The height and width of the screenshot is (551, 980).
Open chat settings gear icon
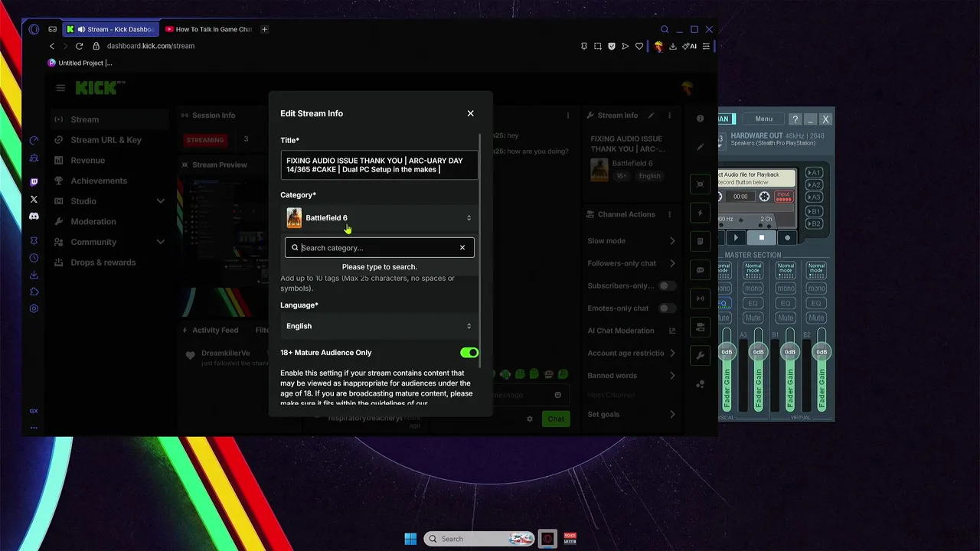(529, 419)
